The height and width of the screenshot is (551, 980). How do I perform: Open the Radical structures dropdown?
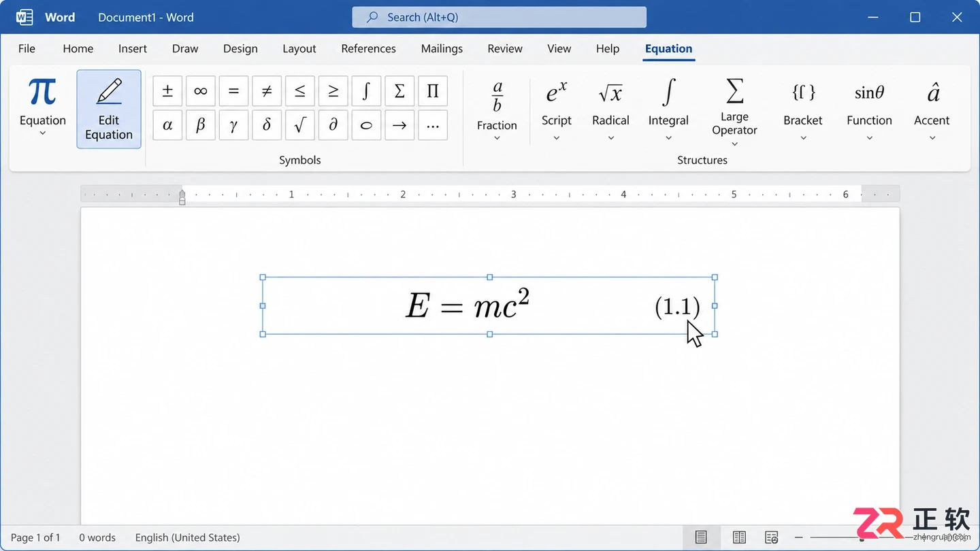pyautogui.click(x=610, y=110)
